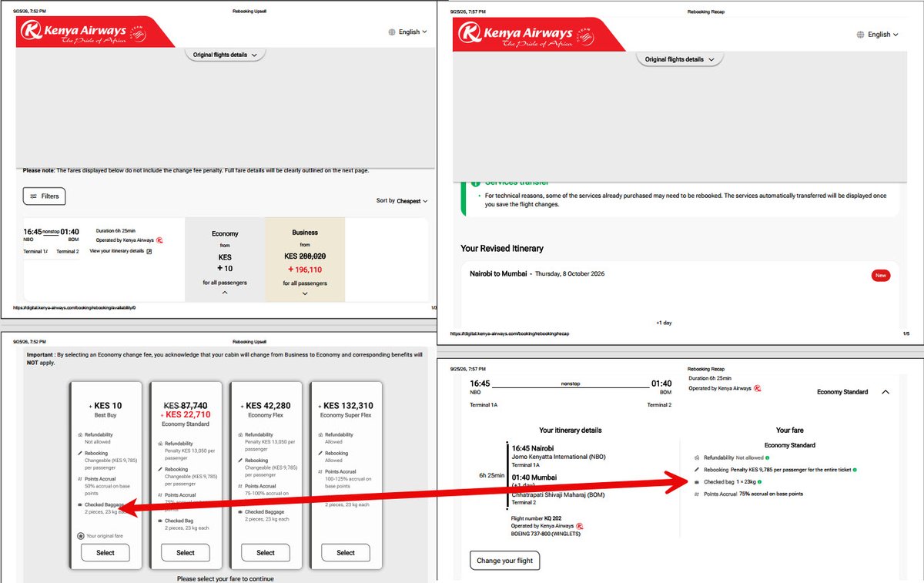Open English language dropdown on Rebooking Recap page
This screenshot has width=924, height=583.
878,35
